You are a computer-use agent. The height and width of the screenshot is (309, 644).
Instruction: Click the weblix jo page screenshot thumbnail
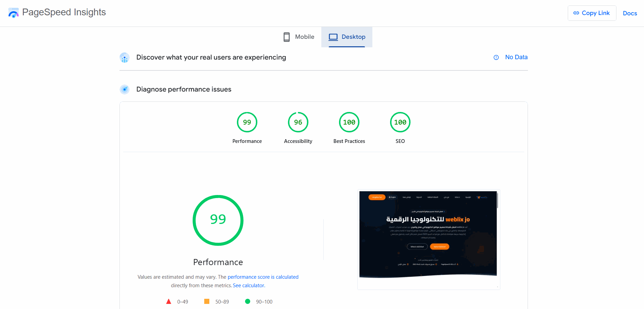tap(429, 239)
